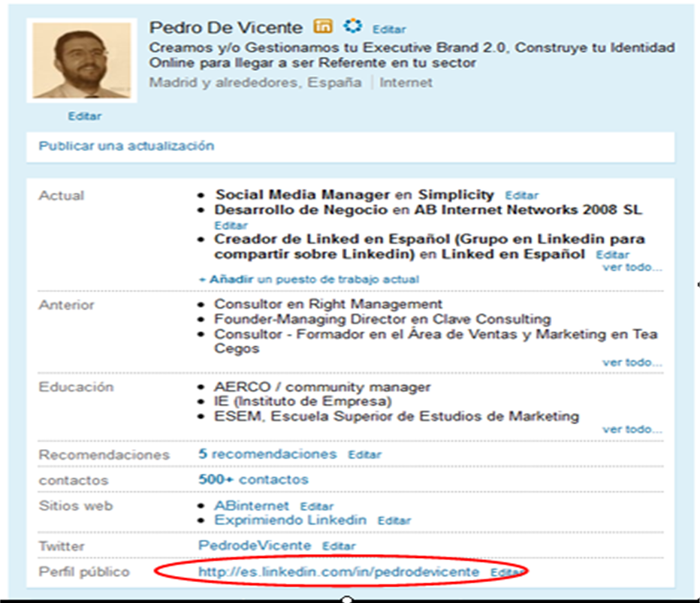The height and width of the screenshot is (603, 700).
Task: Click the Perfil público row label
Action: [x=84, y=571]
